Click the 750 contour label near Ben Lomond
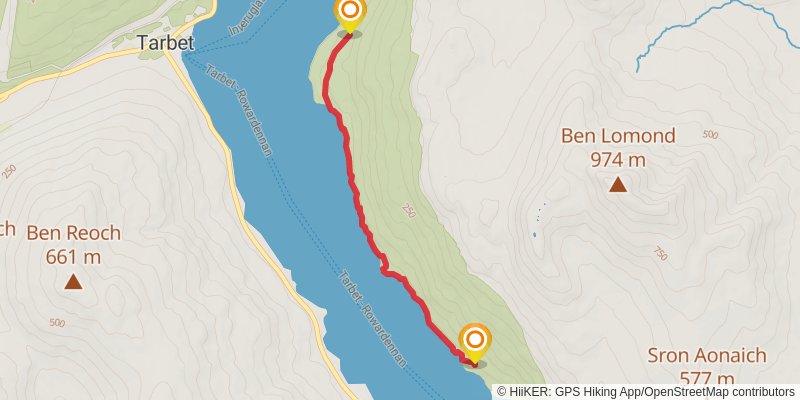The width and height of the screenshot is (800, 400). tap(660, 253)
